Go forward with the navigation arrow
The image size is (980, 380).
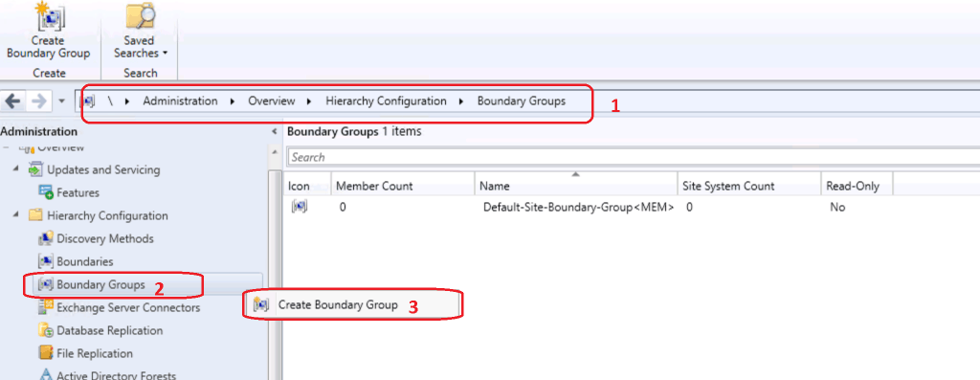[38, 101]
